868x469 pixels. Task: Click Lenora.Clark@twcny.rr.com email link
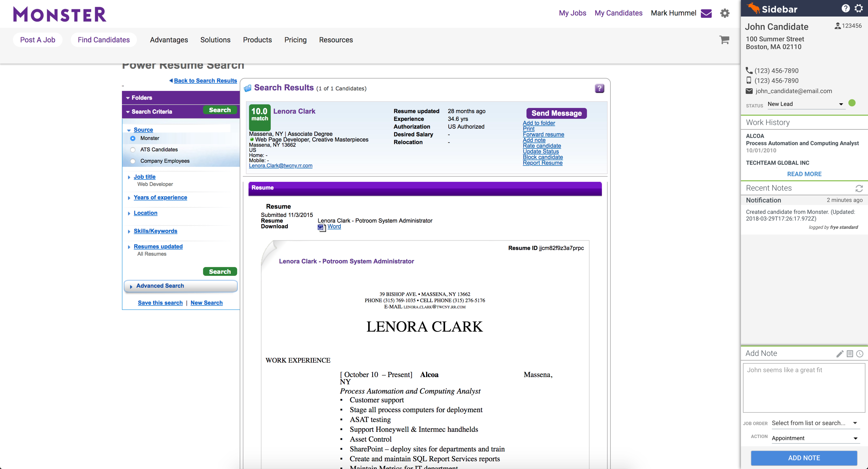(281, 166)
